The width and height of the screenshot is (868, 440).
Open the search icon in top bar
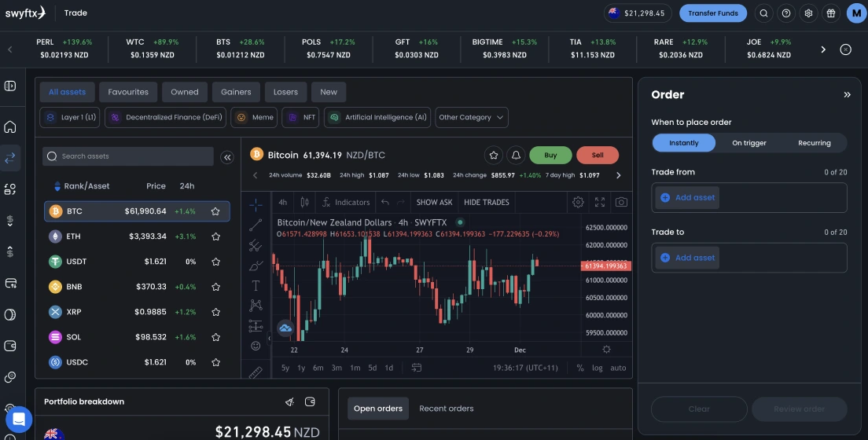click(763, 13)
